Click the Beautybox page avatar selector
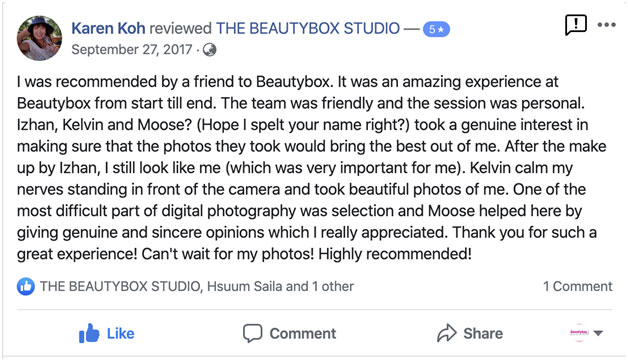Image resolution: width=628 pixels, height=361 pixels. [579, 333]
